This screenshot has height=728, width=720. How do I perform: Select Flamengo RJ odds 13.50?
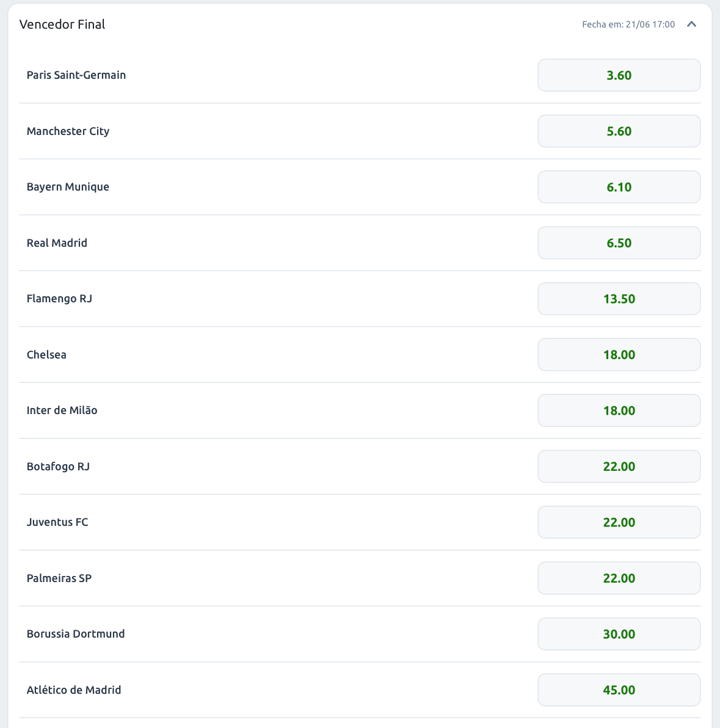pos(619,299)
